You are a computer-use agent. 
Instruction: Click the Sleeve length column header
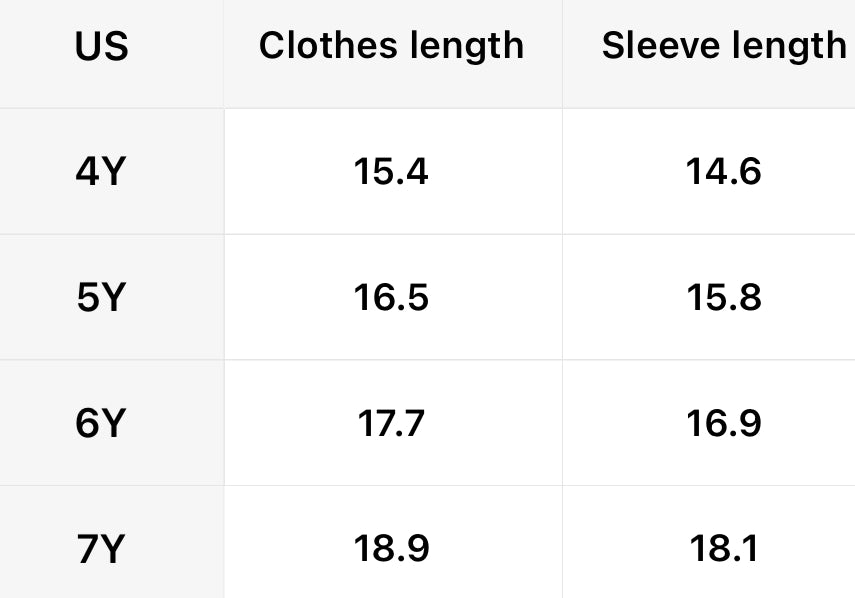pos(723,46)
